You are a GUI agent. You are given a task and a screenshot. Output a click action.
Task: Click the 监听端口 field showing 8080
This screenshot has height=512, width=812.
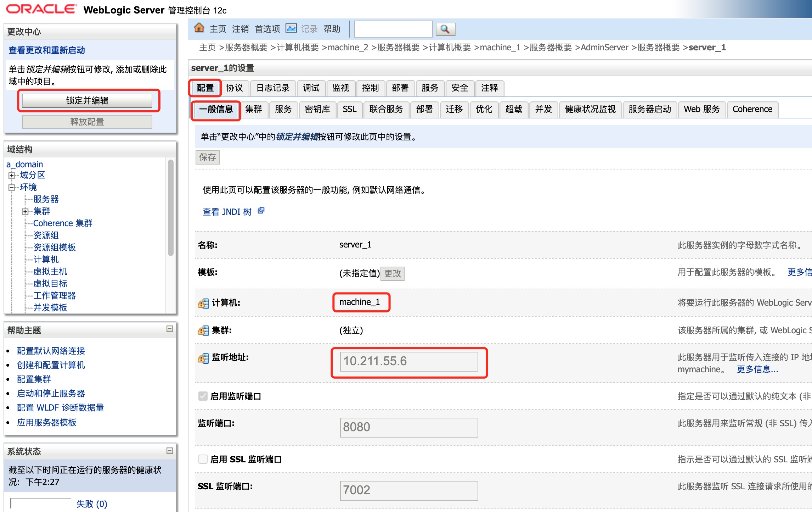tap(409, 427)
